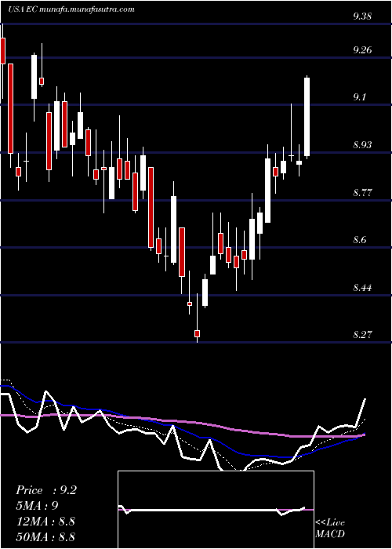
Task: Click the '<<Live MACD' label
Action: (330, 529)
